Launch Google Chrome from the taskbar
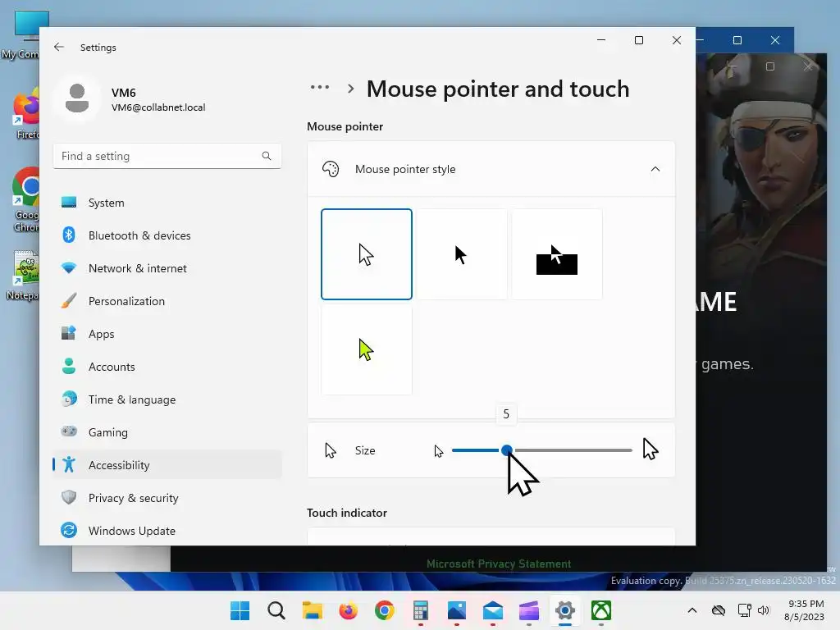 384,610
